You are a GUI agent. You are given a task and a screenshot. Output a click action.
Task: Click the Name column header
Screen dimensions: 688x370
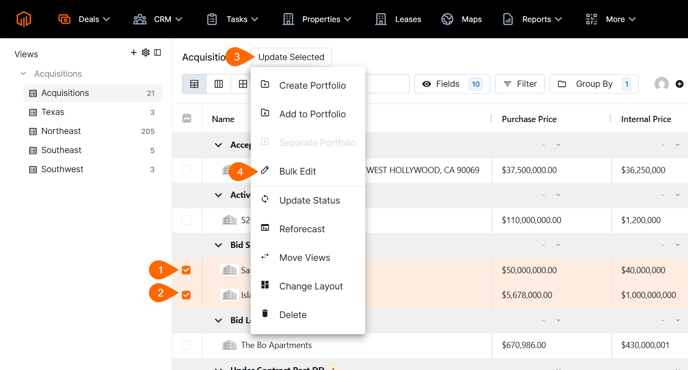[x=223, y=119]
